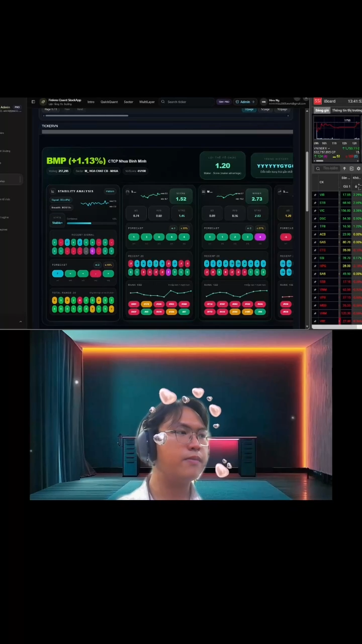
Task: Click the red forecast pill in Stability Analysis
Action: click(x=96, y=274)
